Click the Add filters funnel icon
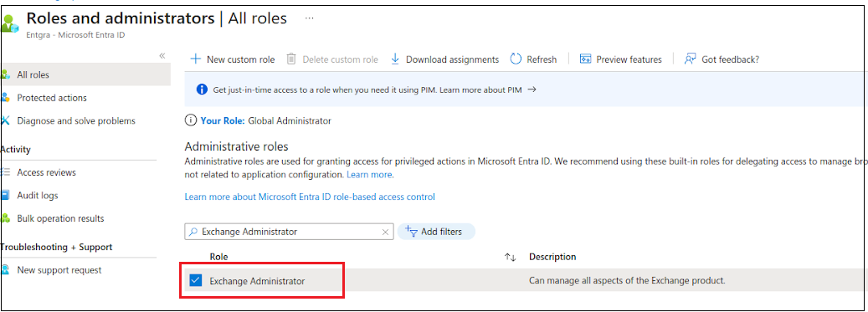 [411, 231]
